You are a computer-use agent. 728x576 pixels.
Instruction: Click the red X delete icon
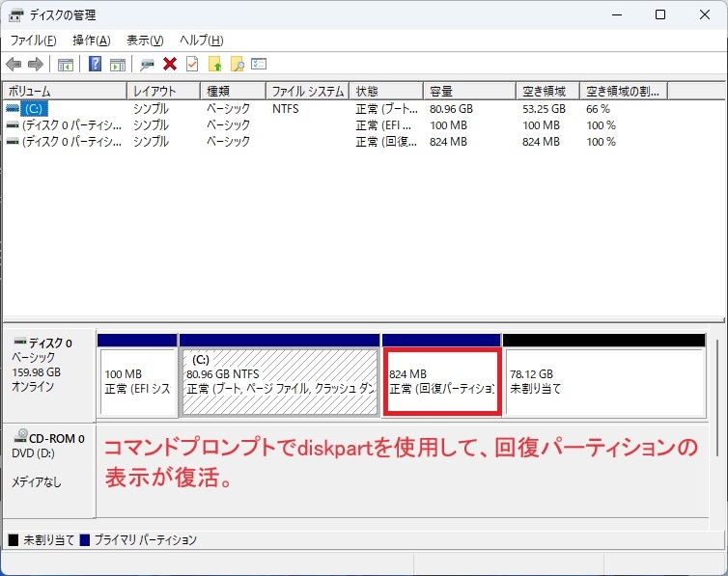click(170, 64)
